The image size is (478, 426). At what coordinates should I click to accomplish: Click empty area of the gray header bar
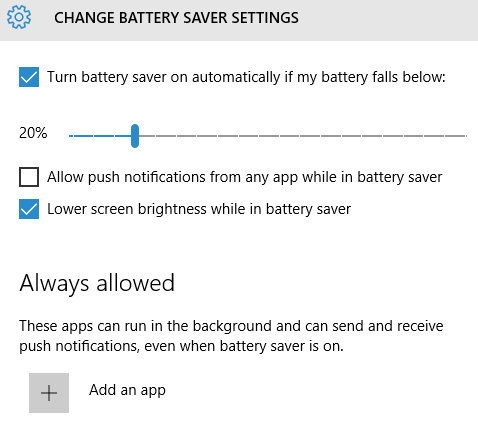pyautogui.click(x=387, y=20)
